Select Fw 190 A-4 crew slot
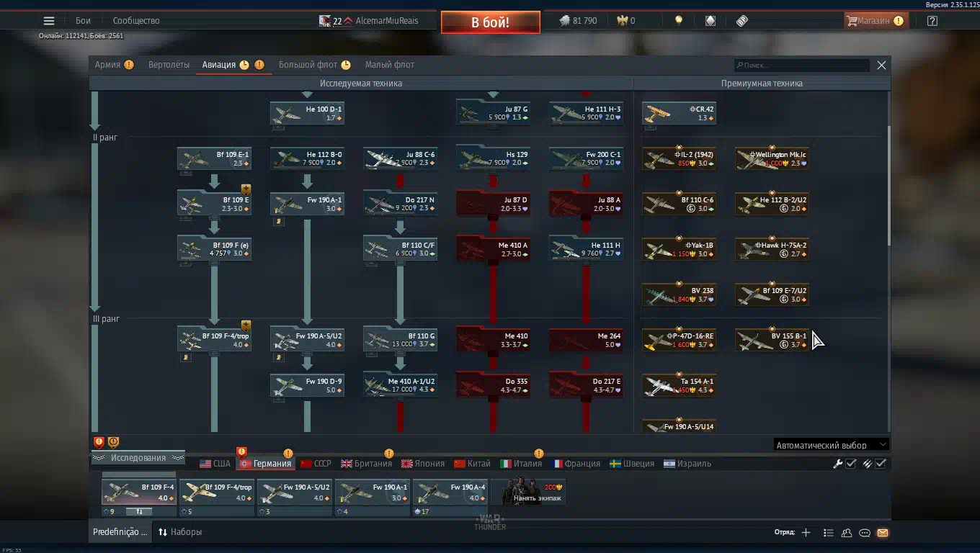Image resolution: width=980 pixels, height=553 pixels. point(450,493)
